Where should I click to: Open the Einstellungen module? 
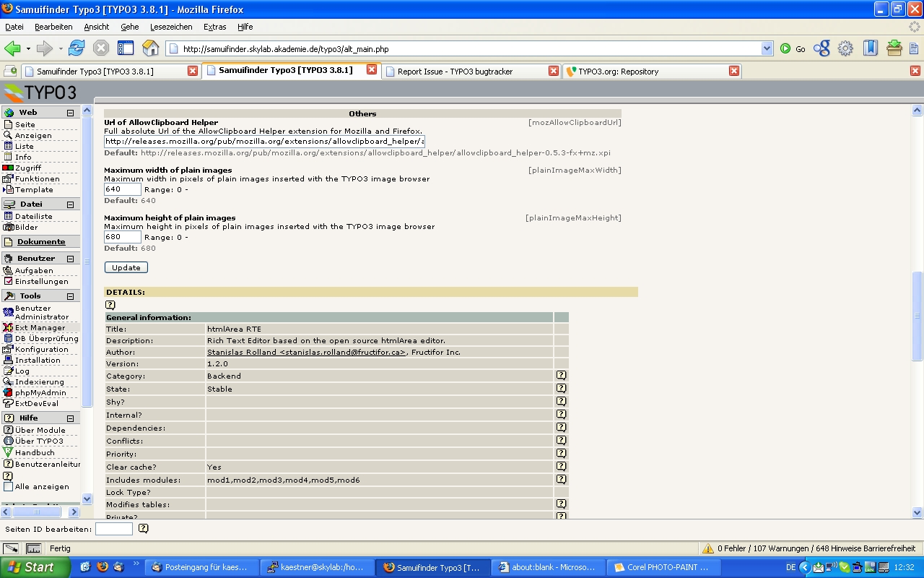(x=41, y=281)
